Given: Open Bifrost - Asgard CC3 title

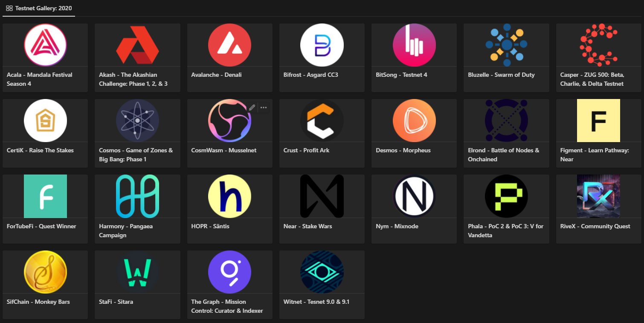Looking at the screenshot, I should (310, 75).
